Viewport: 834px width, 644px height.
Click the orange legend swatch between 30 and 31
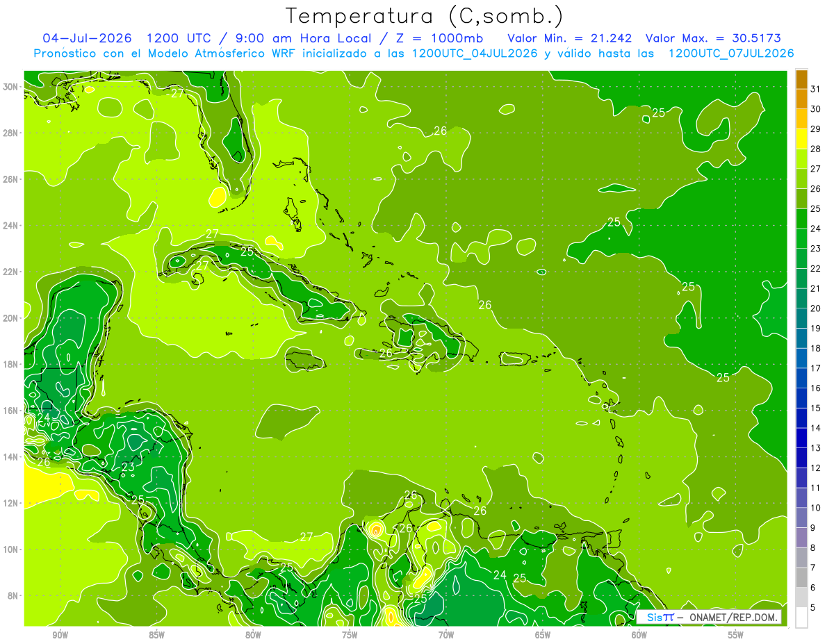click(801, 99)
